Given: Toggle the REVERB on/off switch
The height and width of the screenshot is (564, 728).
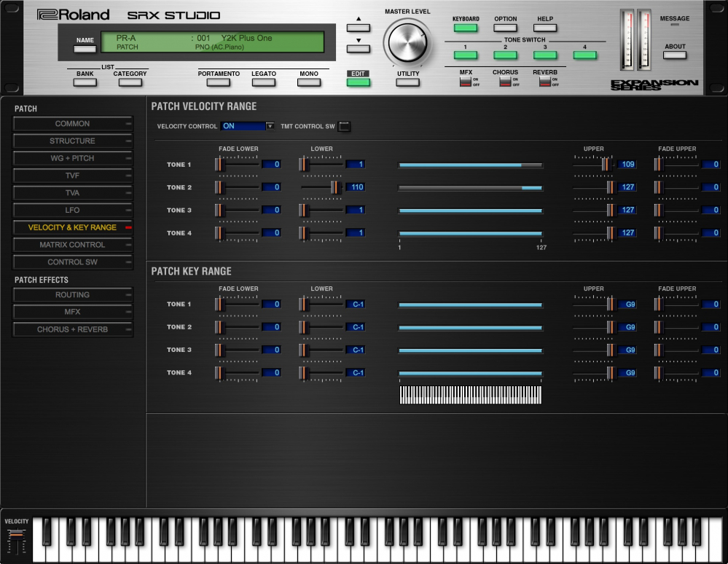Looking at the screenshot, I should [x=544, y=82].
